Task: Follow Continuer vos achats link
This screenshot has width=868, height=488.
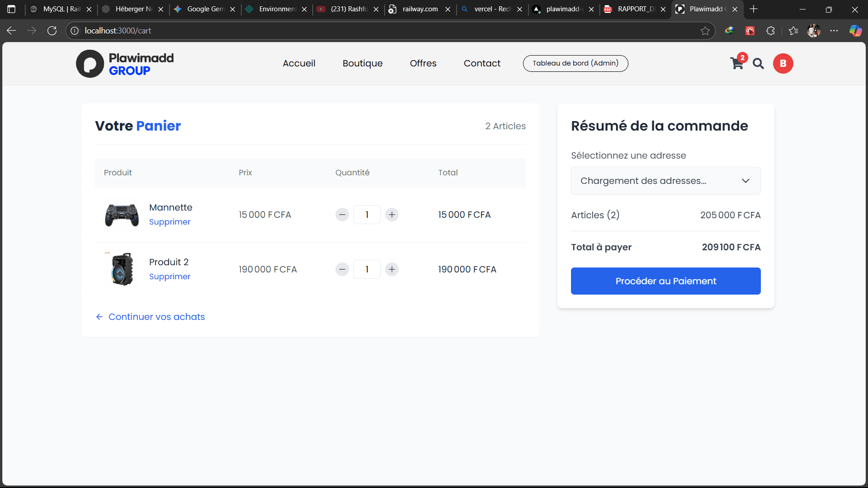Action: pos(156,317)
